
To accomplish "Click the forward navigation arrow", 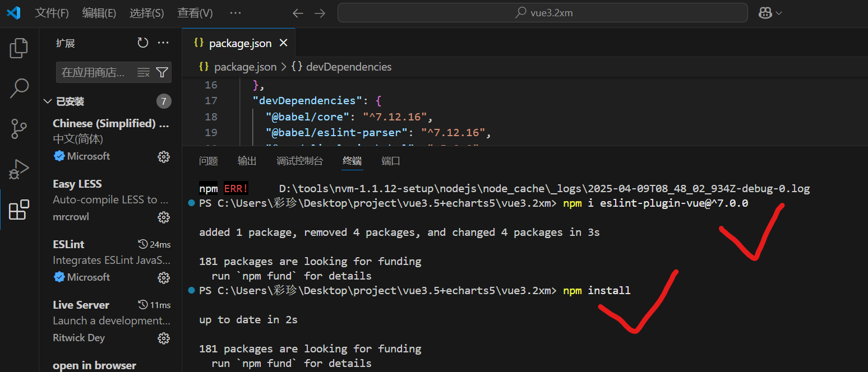I will [320, 12].
